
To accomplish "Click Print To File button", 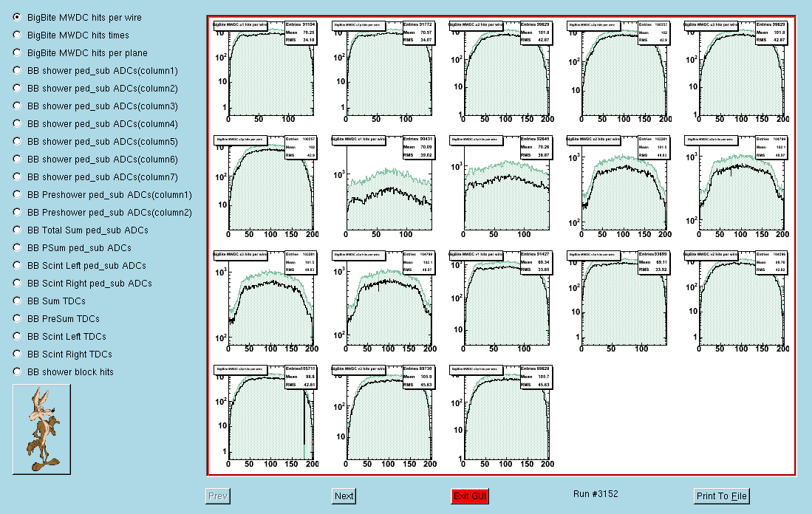I will (721, 496).
